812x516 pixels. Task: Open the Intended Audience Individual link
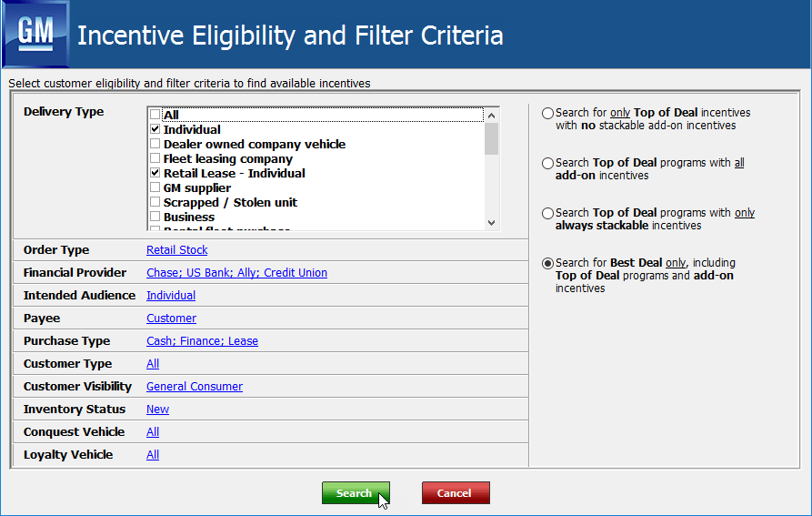click(x=171, y=295)
